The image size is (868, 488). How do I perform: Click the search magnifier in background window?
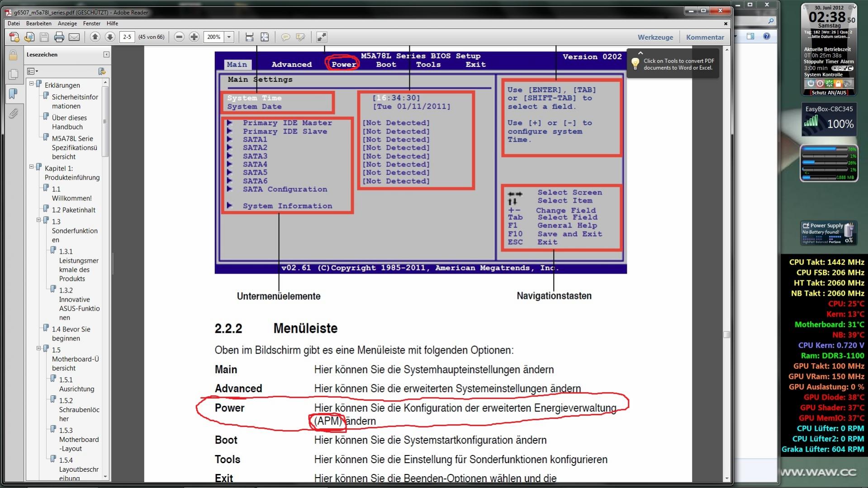(771, 21)
